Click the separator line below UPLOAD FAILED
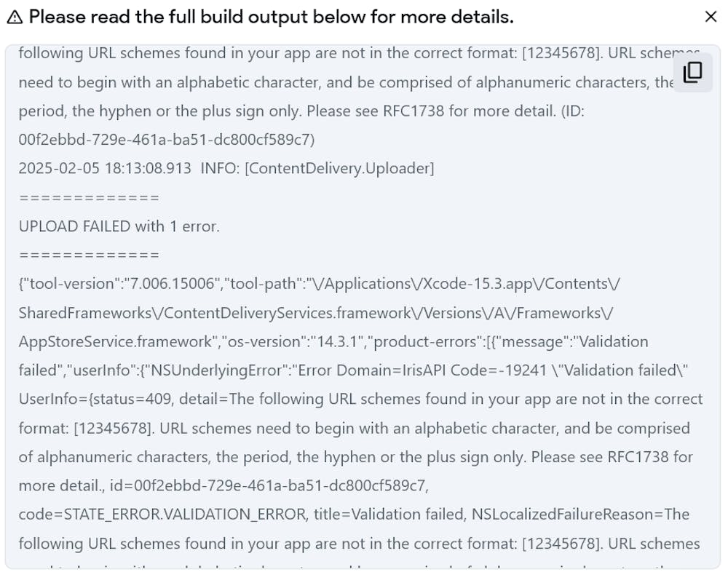 coord(89,255)
